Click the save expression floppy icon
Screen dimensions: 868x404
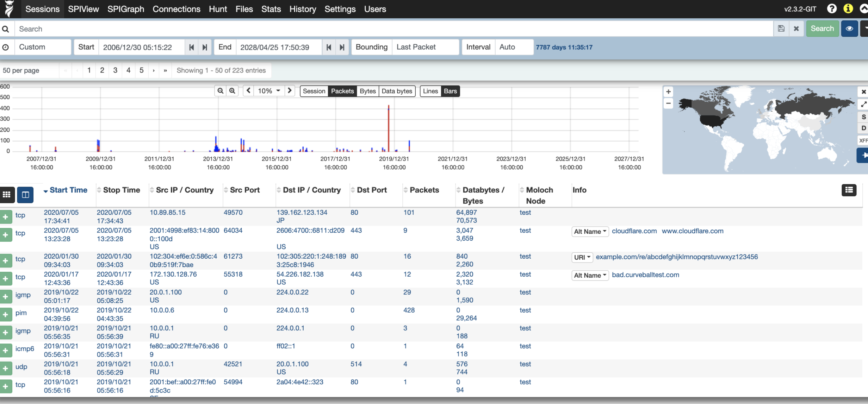(781, 29)
